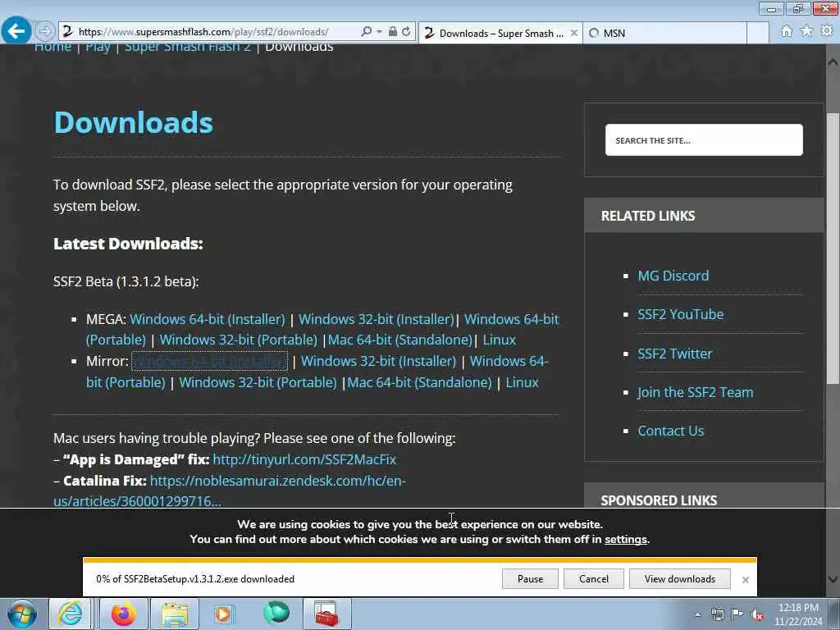Open the red toolbox taskbar icon
The width and height of the screenshot is (840, 630).
(x=326, y=614)
